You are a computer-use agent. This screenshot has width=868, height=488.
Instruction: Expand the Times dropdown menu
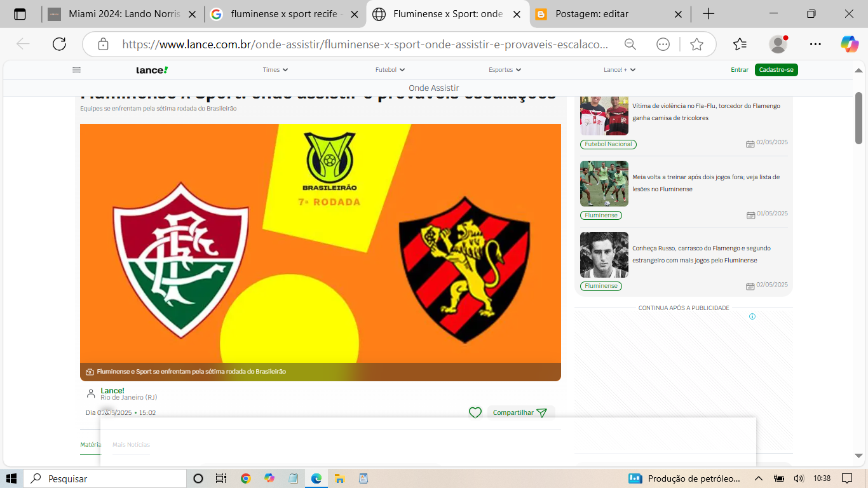click(275, 70)
